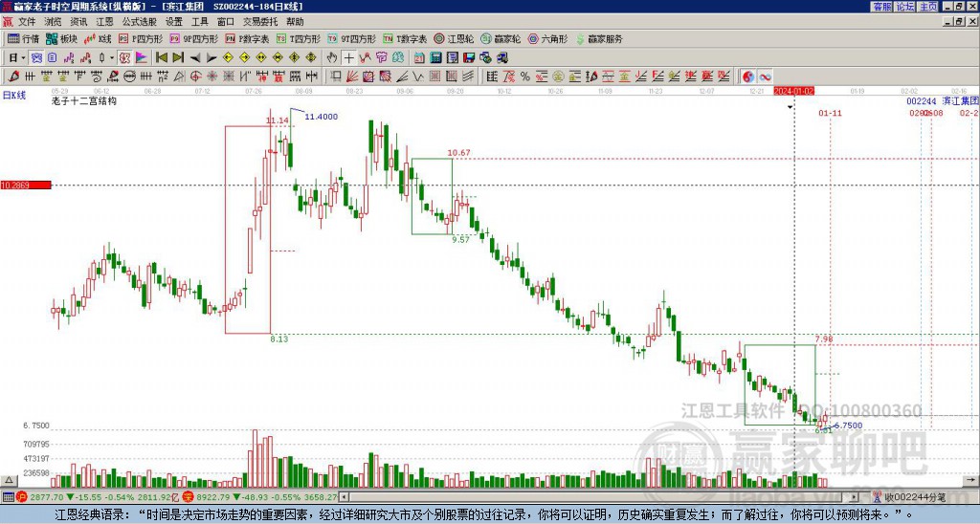Open the 浏览 menu
Viewport: 980px width, 524px height.
(53, 22)
